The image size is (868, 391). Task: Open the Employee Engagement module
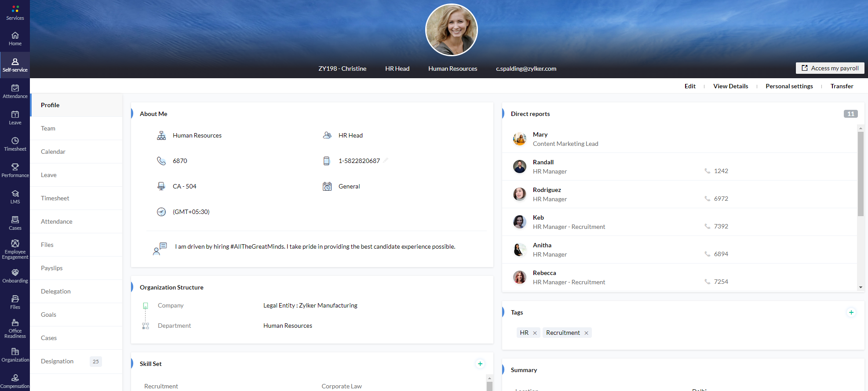pos(15,249)
